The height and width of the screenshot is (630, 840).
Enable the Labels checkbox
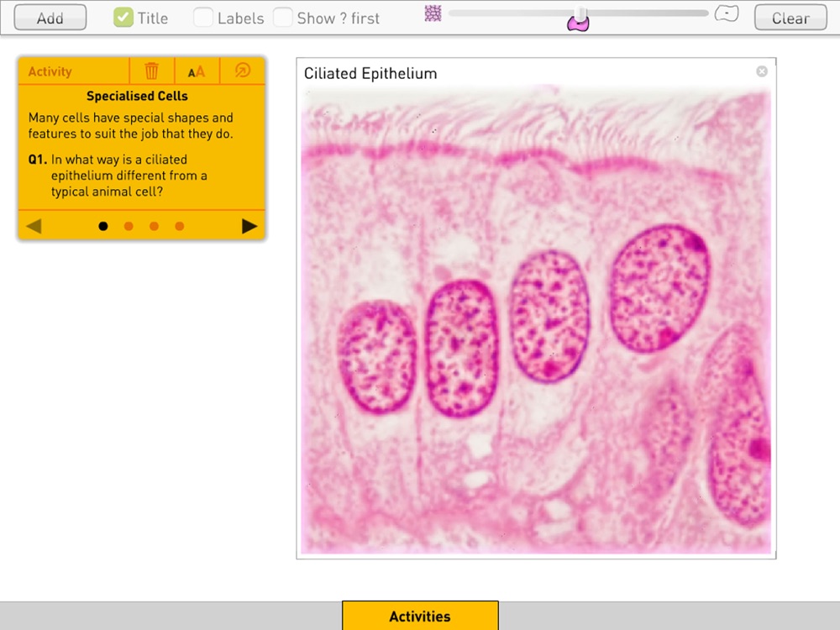(x=203, y=18)
